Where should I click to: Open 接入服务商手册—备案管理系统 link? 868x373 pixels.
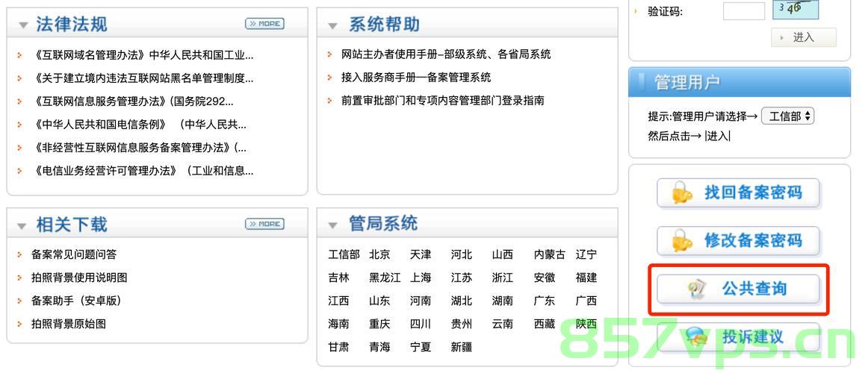416,78
